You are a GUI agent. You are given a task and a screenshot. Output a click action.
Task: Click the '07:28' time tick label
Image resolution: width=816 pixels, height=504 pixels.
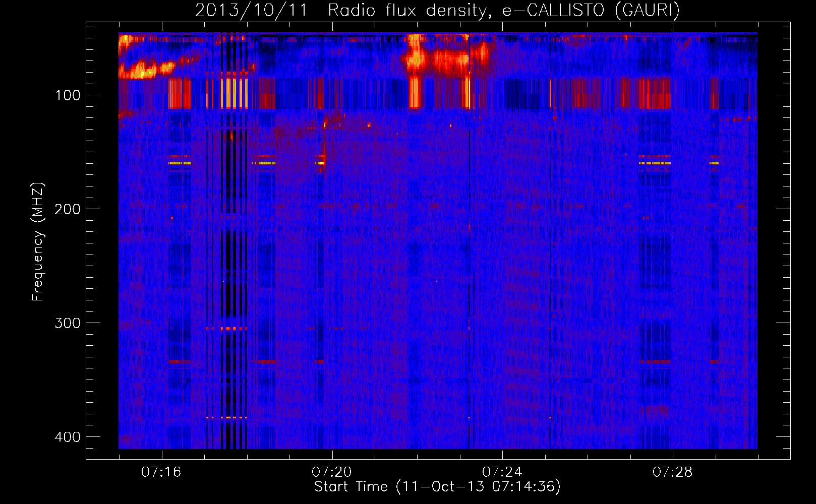pos(673,472)
